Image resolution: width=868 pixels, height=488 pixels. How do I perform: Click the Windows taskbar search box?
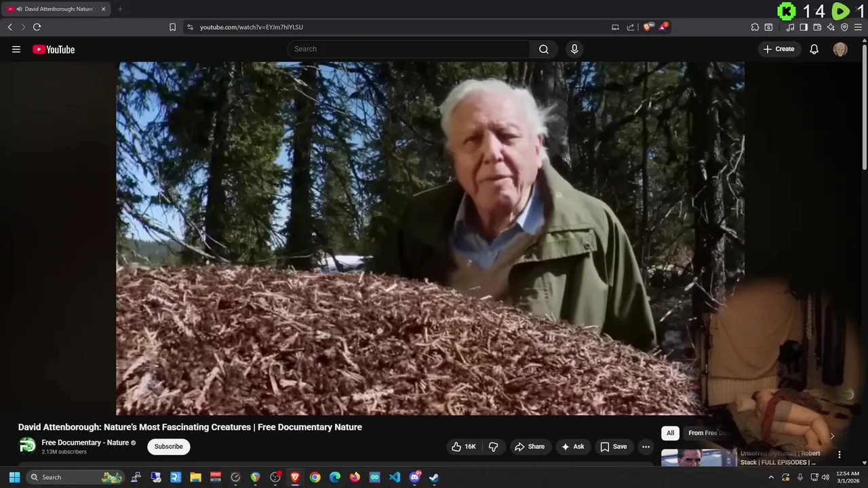coord(75,477)
